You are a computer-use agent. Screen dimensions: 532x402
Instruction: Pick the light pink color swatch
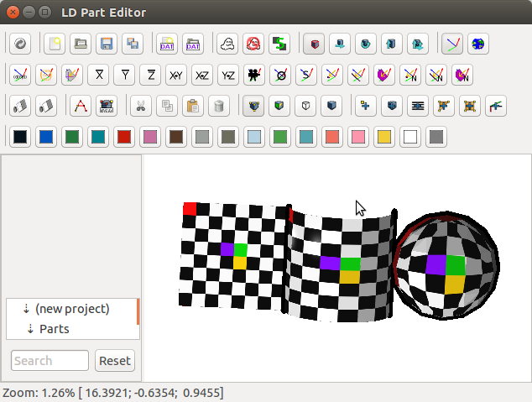tap(358, 137)
